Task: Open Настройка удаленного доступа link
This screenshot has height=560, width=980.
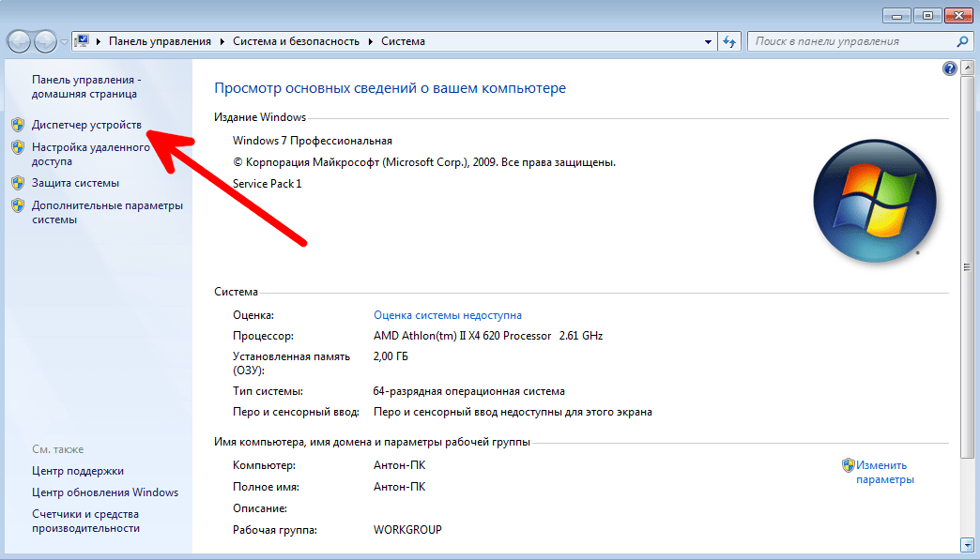Action: pyautogui.click(x=91, y=154)
